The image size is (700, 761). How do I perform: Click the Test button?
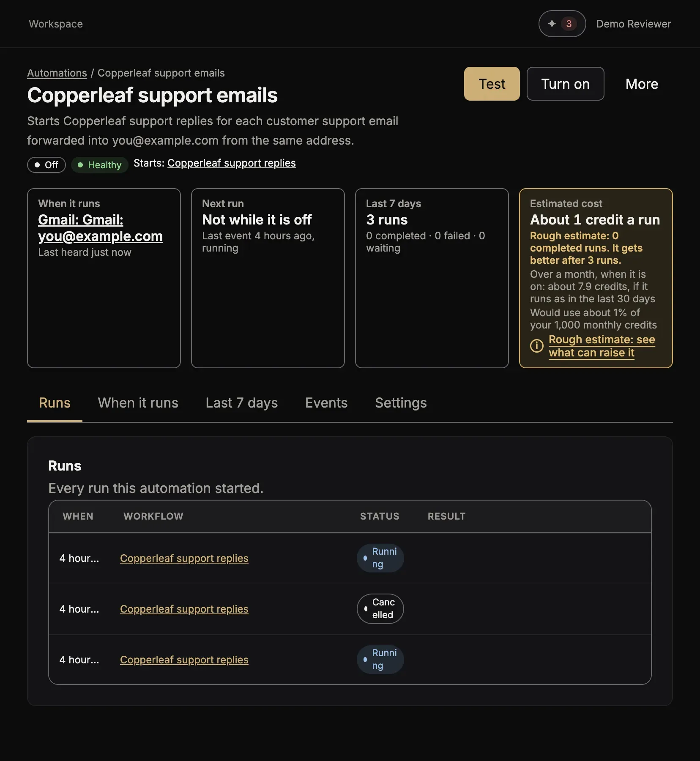pos(492,84)
